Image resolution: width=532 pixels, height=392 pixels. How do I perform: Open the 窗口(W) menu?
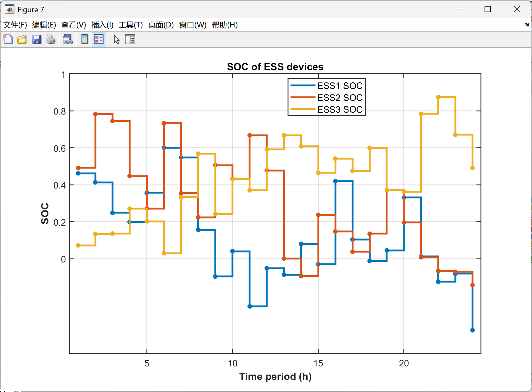click(x=193, y=25)
